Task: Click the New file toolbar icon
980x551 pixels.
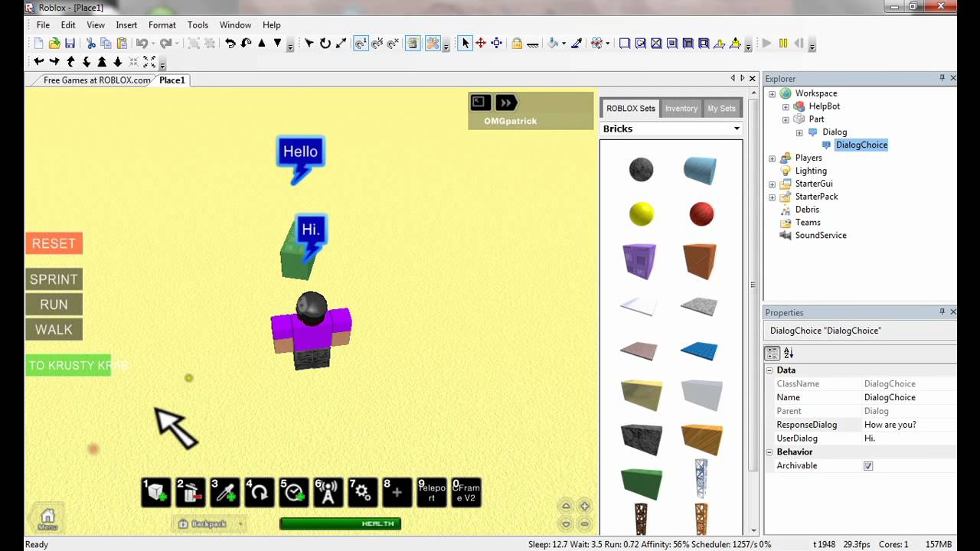Action: coord(38,44)
